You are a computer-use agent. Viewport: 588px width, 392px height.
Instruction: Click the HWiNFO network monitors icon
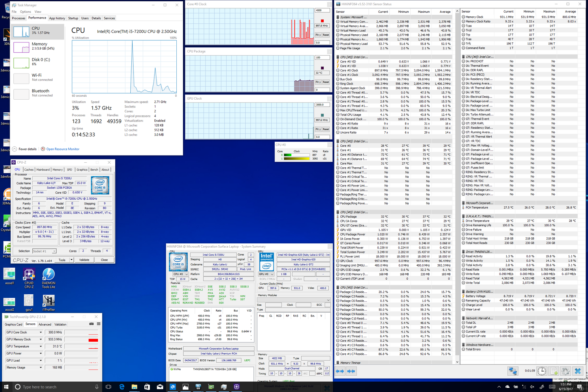pyautogui.click(x=513, y=371)
